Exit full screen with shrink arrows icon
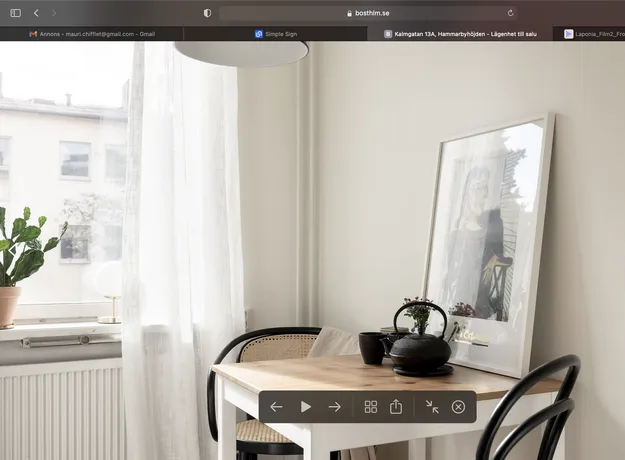625x460 pixels. click(x=432, y=407)
